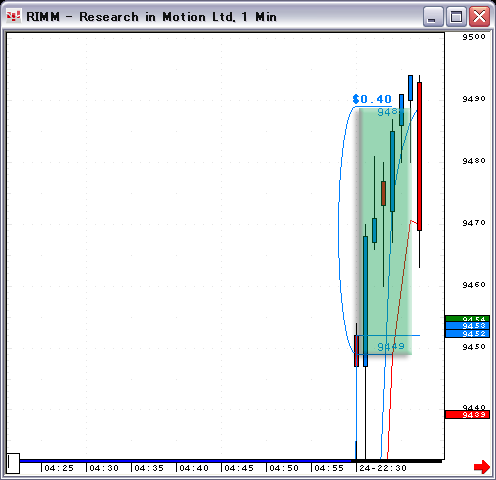Click the 04:35 time axis label
496x480 pixels.
pyautogui.click(x=149, y=468)
